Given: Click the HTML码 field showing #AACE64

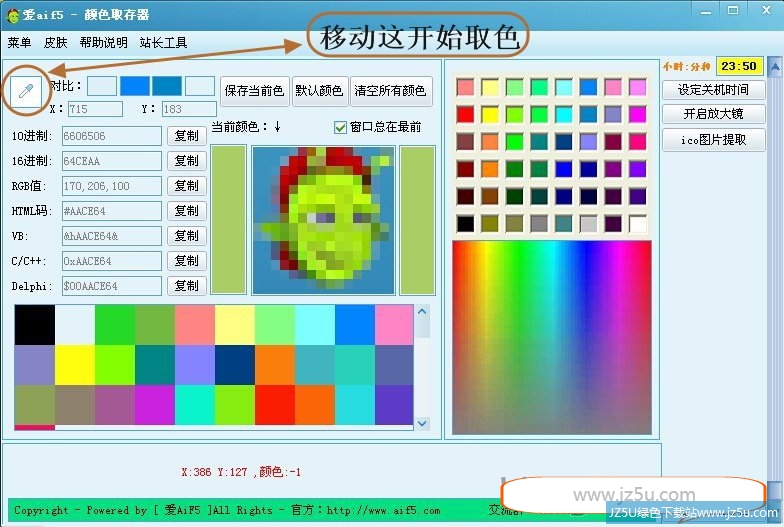Looking at the screenshot, I should 112,211.
